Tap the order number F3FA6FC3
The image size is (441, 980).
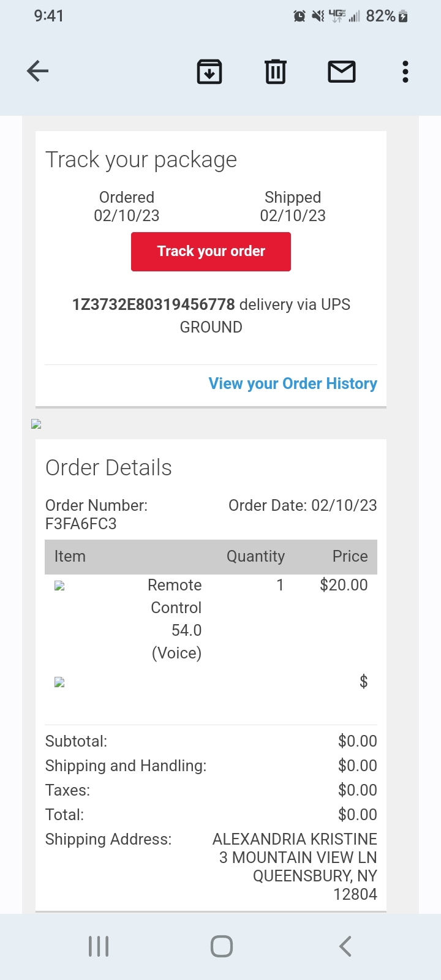pos(81,524)
